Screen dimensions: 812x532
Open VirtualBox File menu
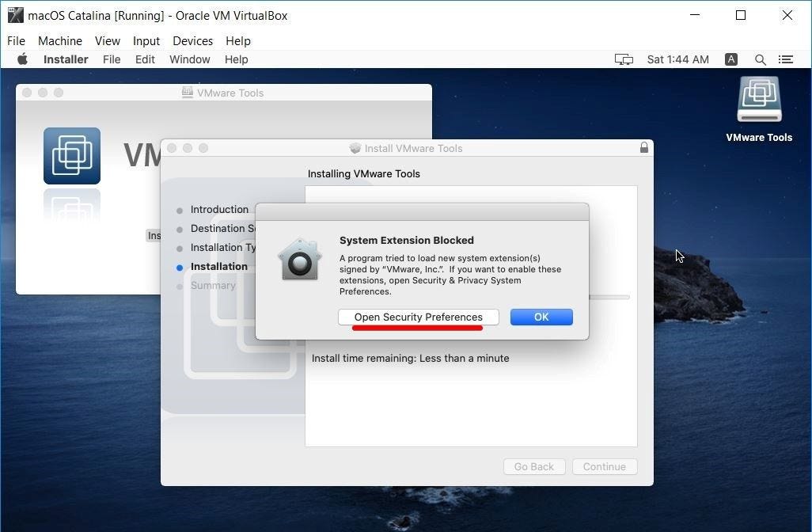coord(16,41)
